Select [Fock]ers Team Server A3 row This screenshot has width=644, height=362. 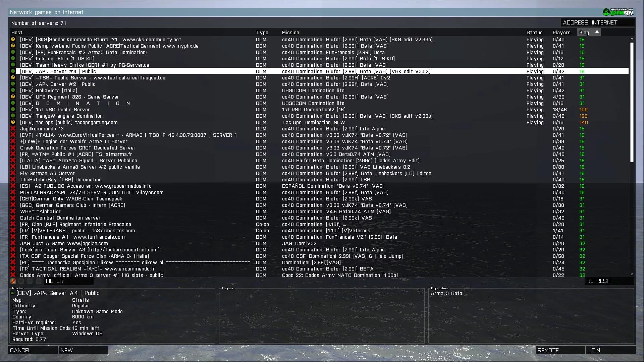(x=319, y=250)
